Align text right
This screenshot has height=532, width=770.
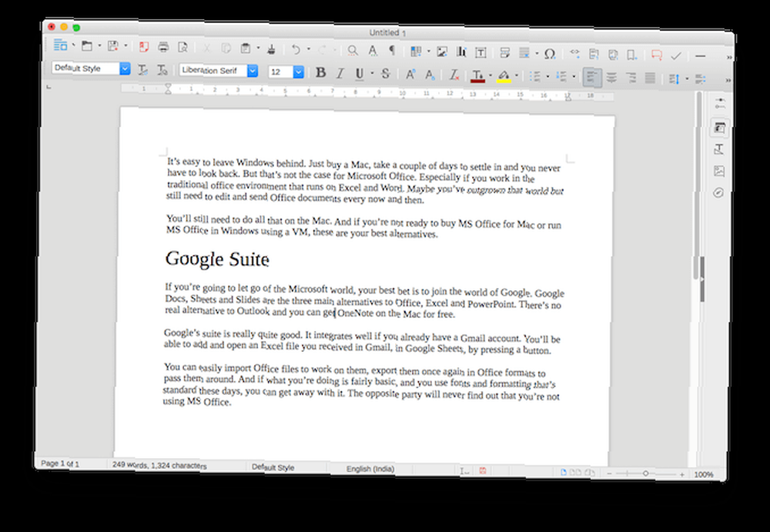[x=631, y=78]
